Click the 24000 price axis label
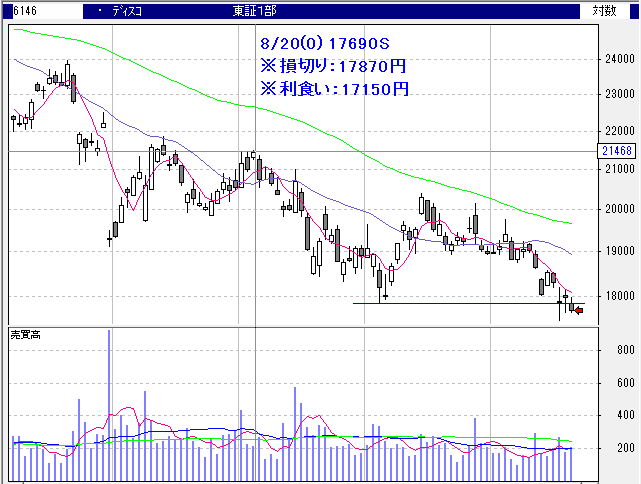 [616, 60]
